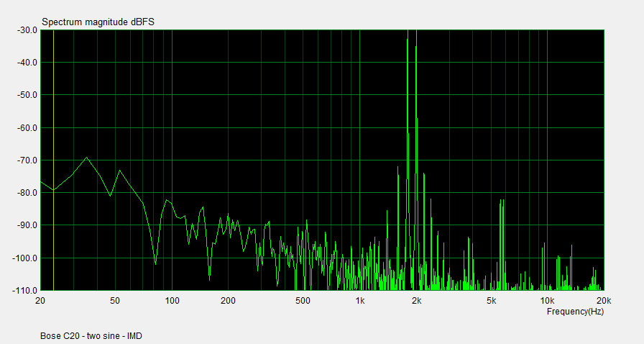This screenshot has width=644, height=344.
Task: Click the 100 frequency axis label
Action: [x=172, y=301]
